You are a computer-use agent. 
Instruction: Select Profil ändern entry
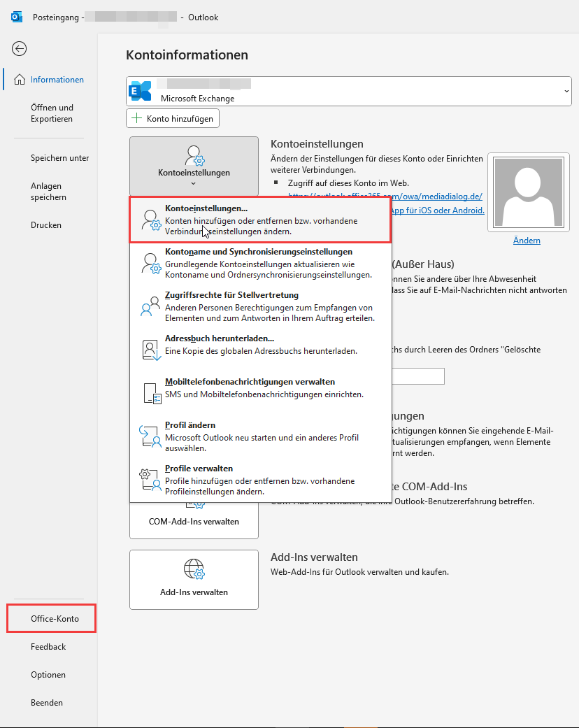(x=261, y=436)
